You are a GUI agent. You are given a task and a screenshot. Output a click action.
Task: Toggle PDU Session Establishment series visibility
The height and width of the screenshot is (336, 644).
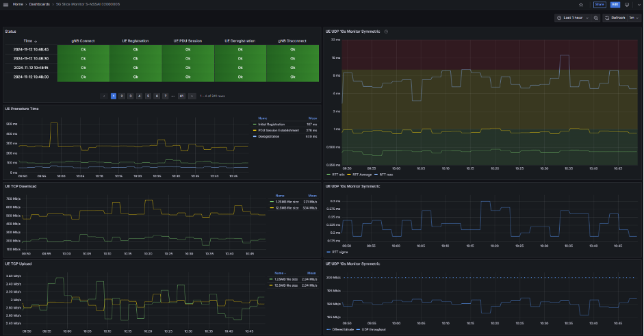tap(278, 130)
